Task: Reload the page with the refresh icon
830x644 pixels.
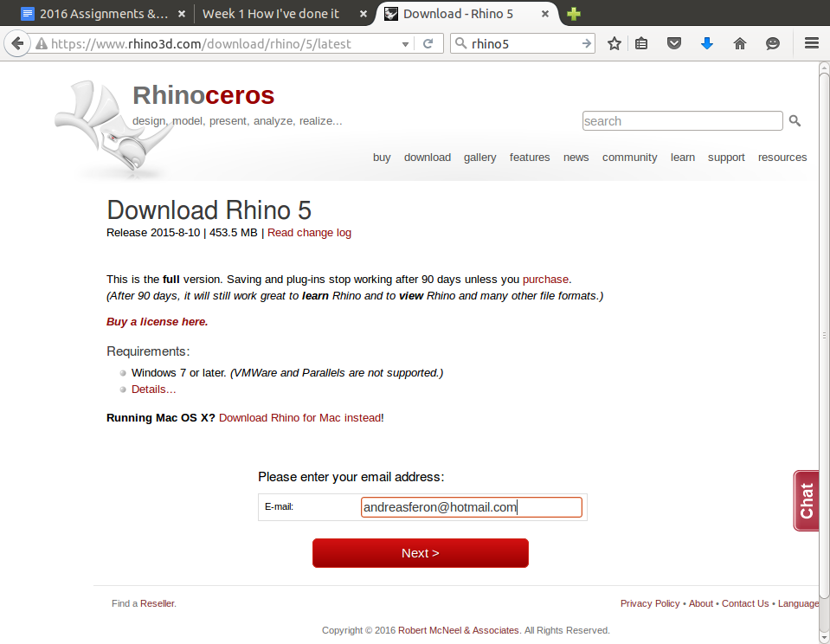Action: click(428, 43)
